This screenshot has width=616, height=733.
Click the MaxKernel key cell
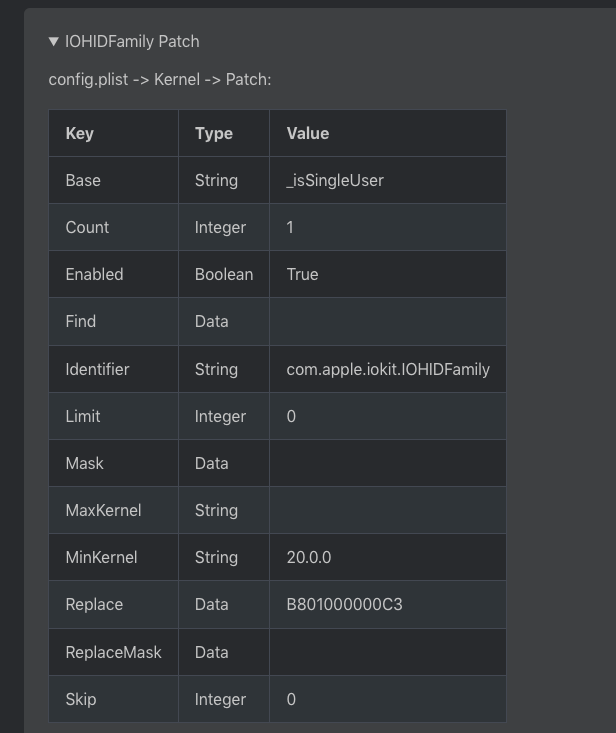pos(103,511)
